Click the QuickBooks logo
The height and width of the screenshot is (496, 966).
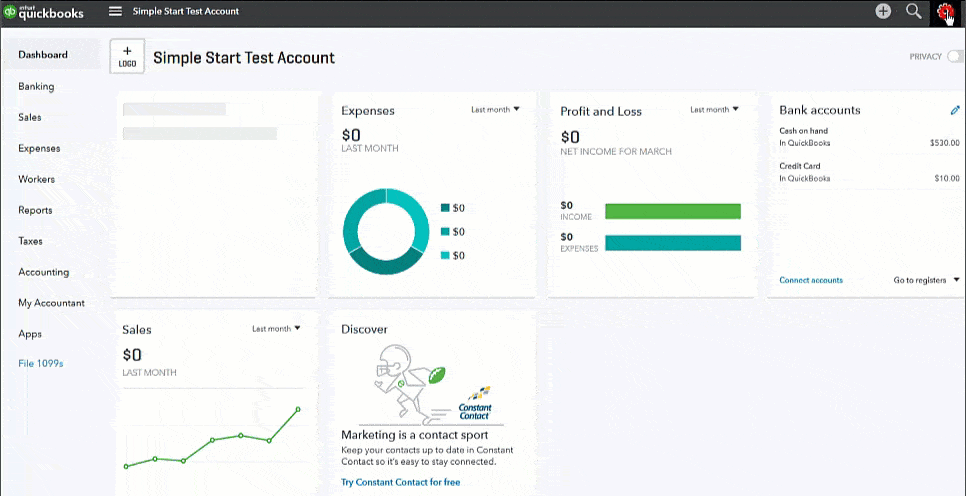44,11
